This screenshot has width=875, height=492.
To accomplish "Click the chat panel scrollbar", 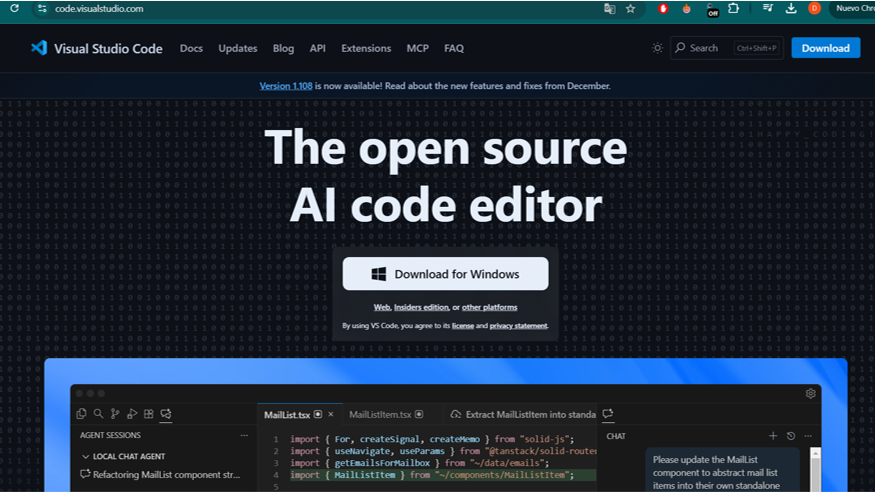I will point(816,469).
